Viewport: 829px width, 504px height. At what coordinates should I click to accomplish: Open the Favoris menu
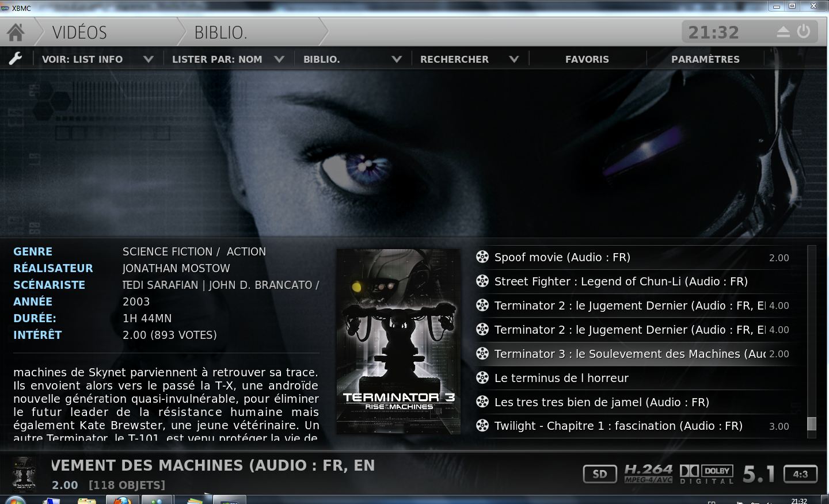point(587,59)
